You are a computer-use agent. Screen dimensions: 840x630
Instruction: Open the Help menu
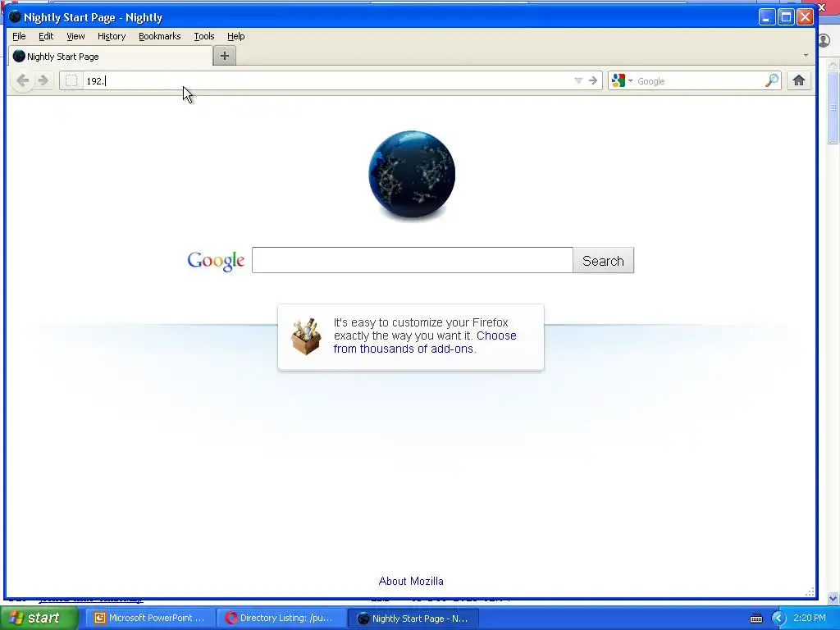(x=235, y=36)
